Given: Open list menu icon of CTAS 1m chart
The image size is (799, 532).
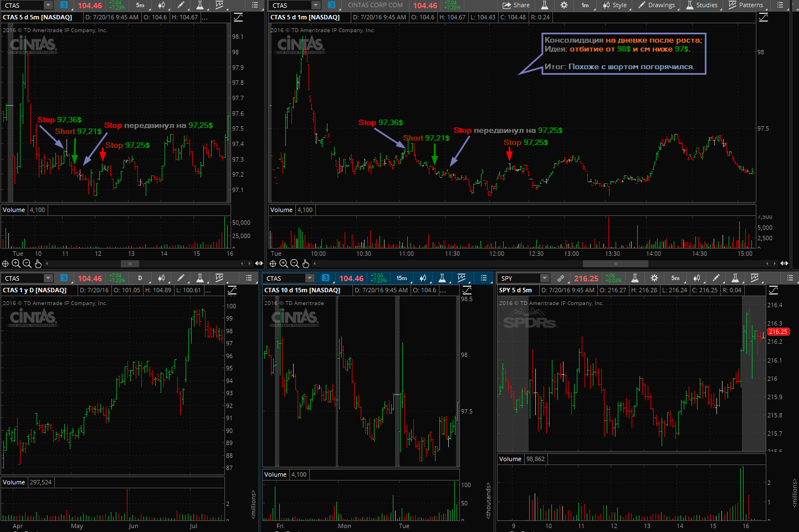Looking at the screenshot, I should point(780,5).
